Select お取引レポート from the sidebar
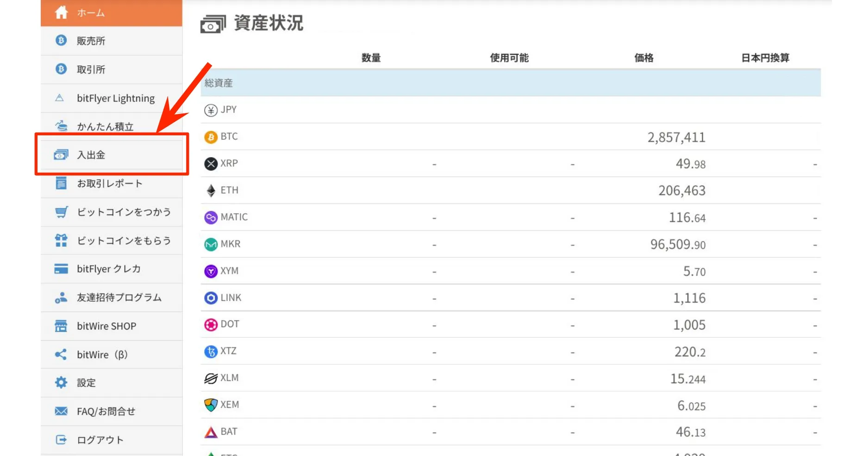The height and width of the screenshot is (456, 868). click(110, 184)
